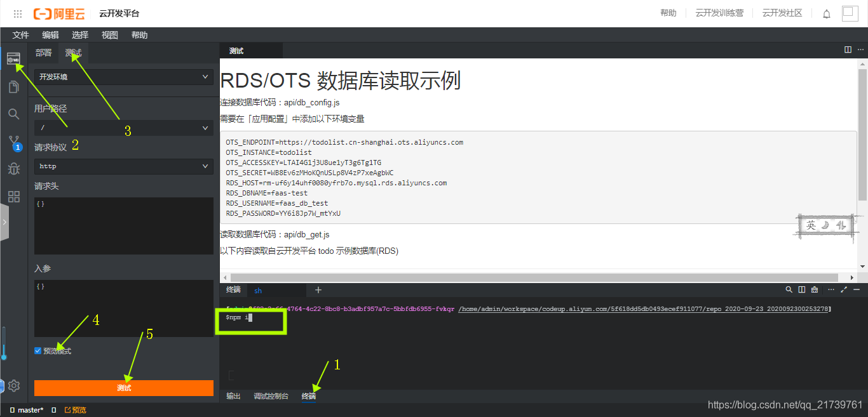Click the terminal npm i command line
The width and height of the screenshot is (868, 417).
(239, 317)
